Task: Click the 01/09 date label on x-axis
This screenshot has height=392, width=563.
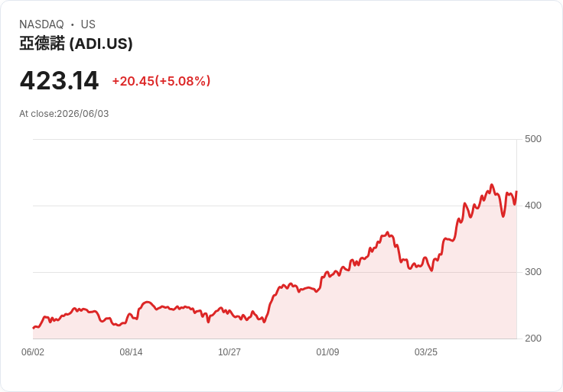Action: [327, 352]
